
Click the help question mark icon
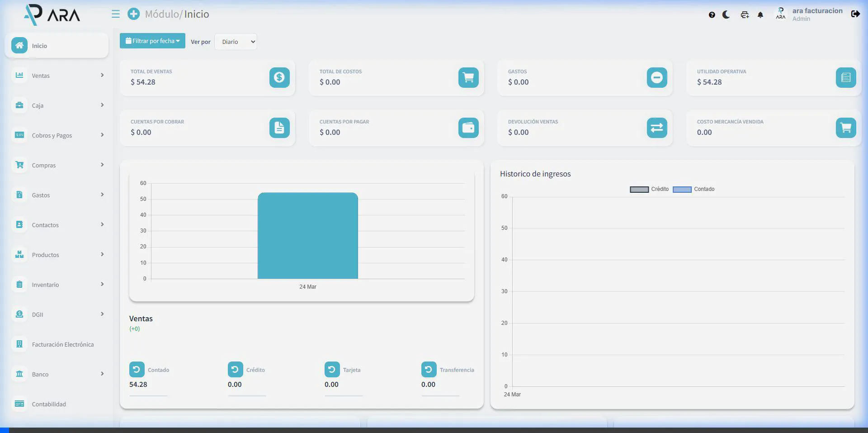[712, 15]
